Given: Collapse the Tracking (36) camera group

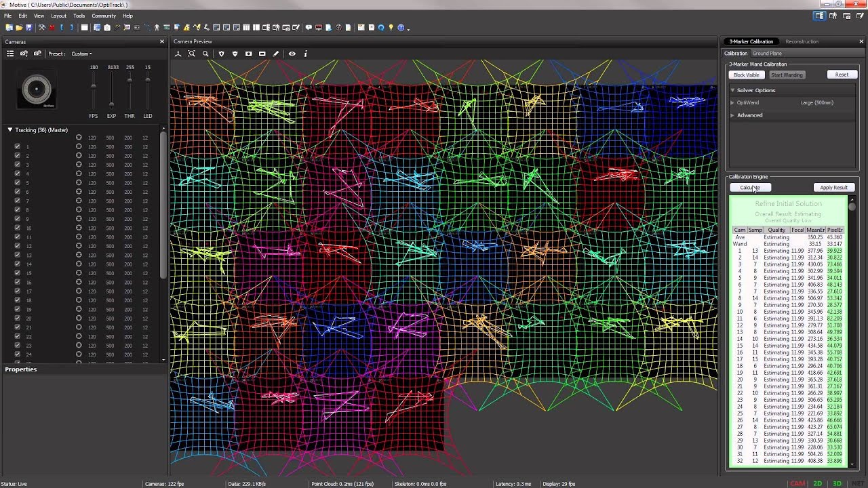Looking at the screenshot, I should click(10, 129).
